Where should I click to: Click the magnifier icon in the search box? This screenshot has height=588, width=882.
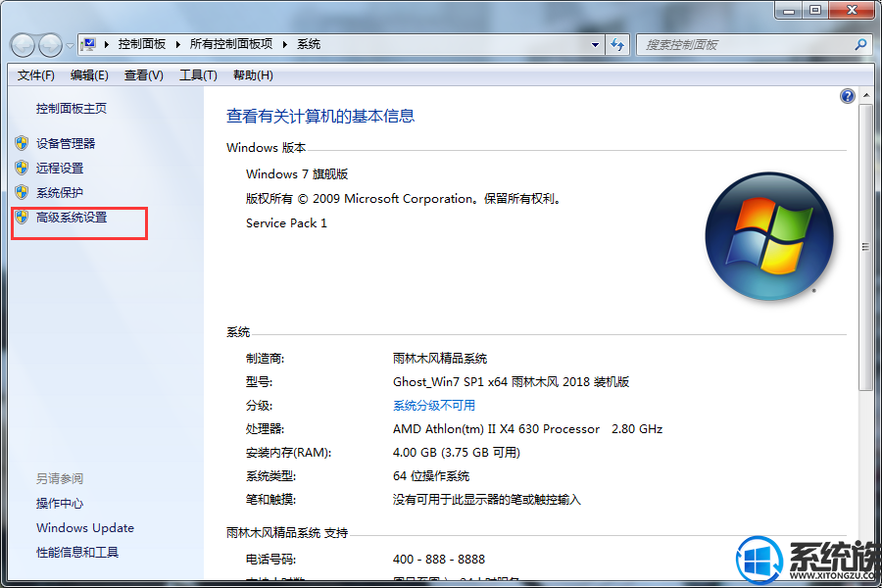pos(860,45)
